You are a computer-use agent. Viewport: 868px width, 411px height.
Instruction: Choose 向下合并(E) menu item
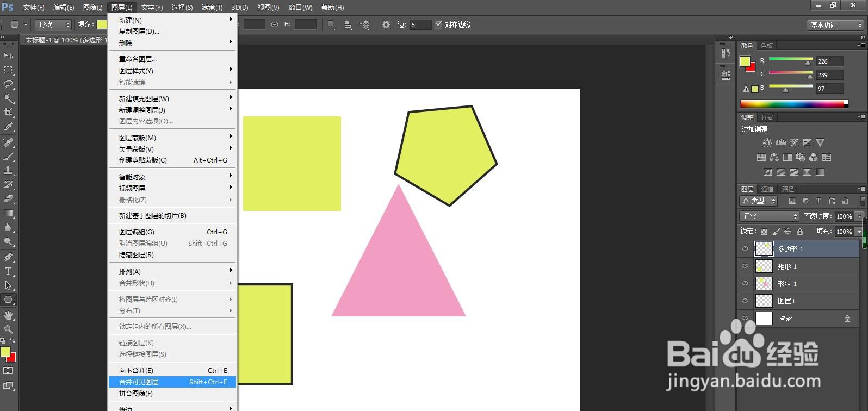[x=172, y=371]
